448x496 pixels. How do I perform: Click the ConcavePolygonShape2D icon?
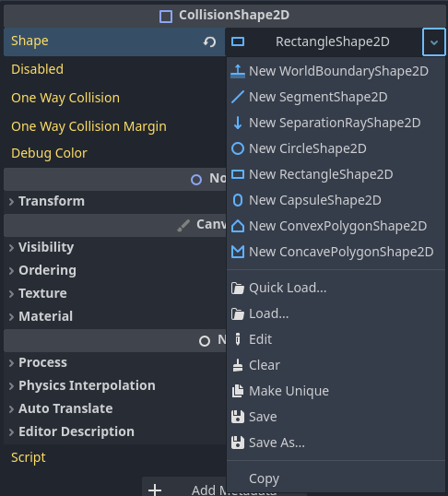pos(238,252)
